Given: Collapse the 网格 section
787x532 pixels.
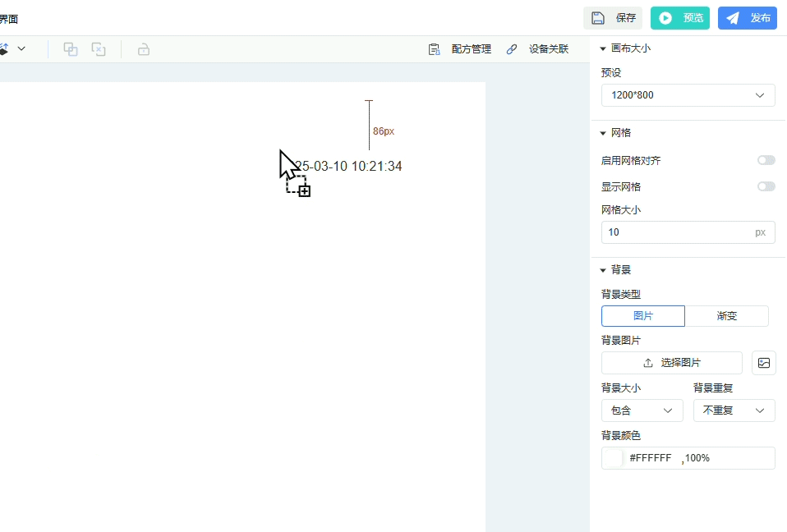Looking at the screenshot, I should tap(604, 133).
